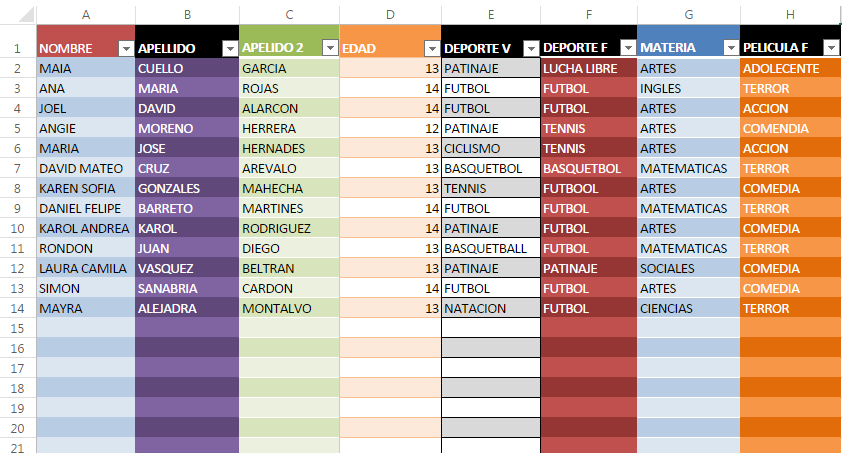Image resolution: width=842 pixels, height=453 pixels.
Task: Select column D header
Action: [x=390, y=14]
